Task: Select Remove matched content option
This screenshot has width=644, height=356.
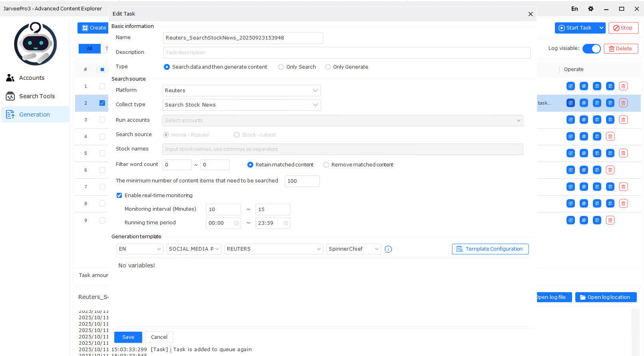Action: pyautogui.click(x=326, y=165)
